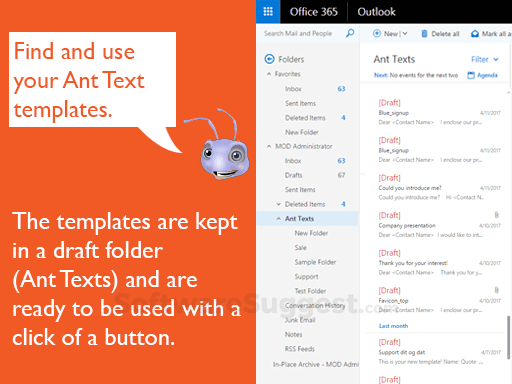Viewport: 512px width, 384px height.
Task: Open the RSS Feeds folder
Action: point(300,349)
